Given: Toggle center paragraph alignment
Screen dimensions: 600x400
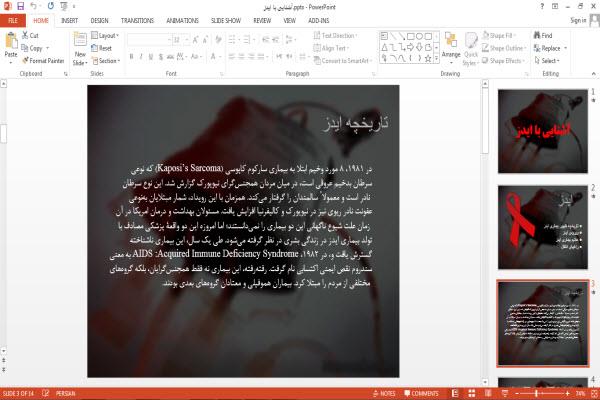Looking at the screenshot, I should point(241,57).
